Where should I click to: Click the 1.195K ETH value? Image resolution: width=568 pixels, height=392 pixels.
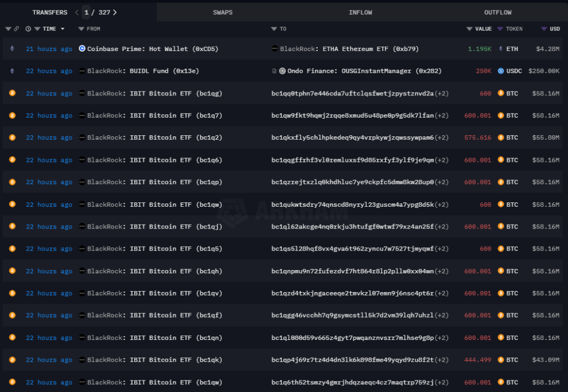click(x=480, y=49)
